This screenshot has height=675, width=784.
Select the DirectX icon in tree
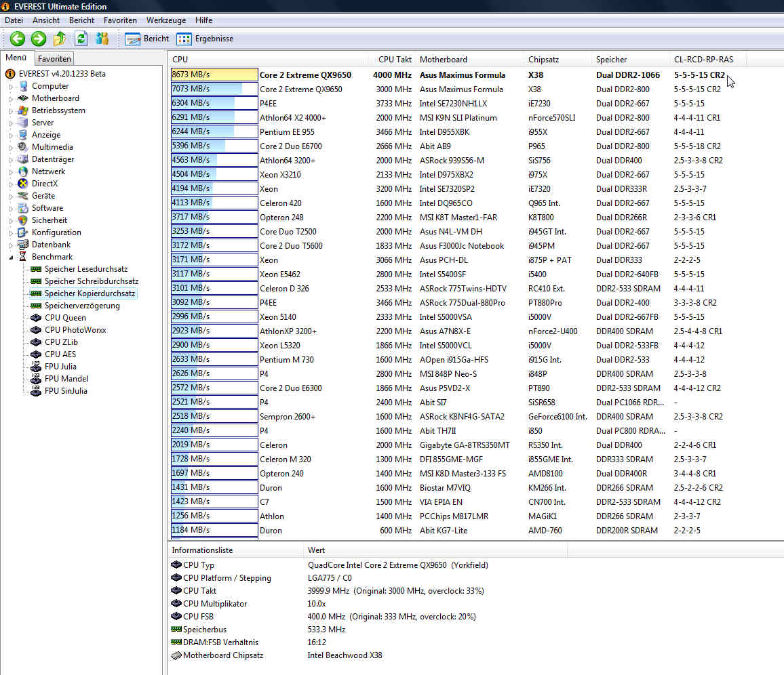point(23,184)
